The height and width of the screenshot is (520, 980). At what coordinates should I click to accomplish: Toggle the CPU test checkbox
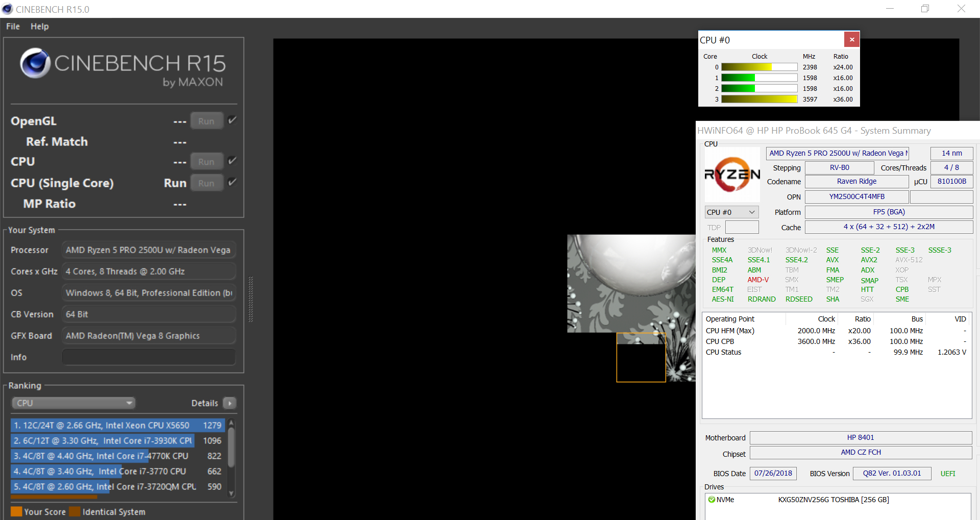tap(232, 161)
